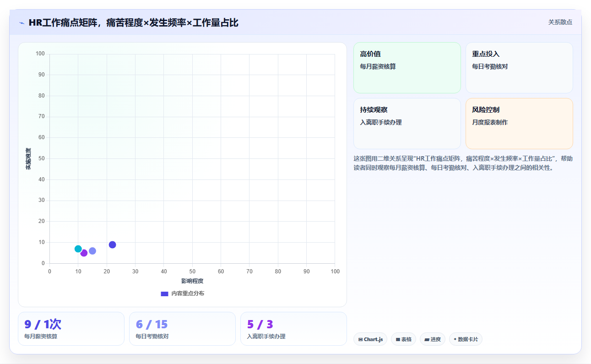Click the 内容重点分布 legend color box
Screen dimensions: 591x364
pyautogui.click(x=164, y=293)
